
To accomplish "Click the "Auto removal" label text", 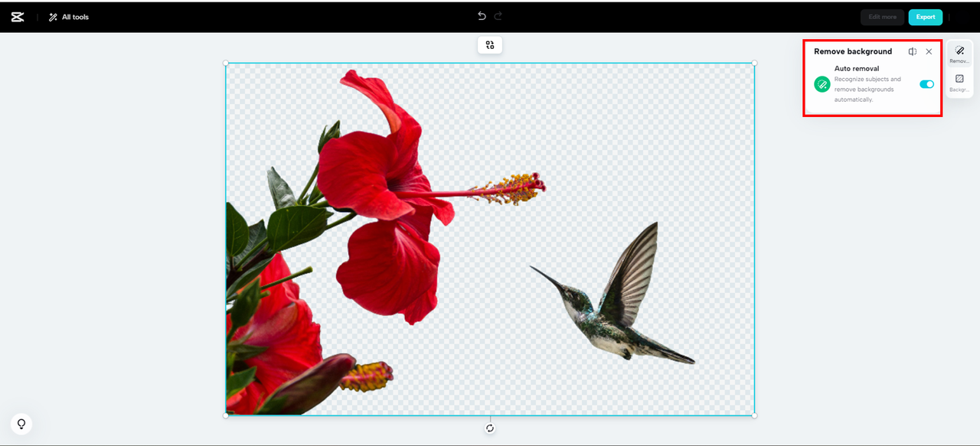I will click(857, 69).
